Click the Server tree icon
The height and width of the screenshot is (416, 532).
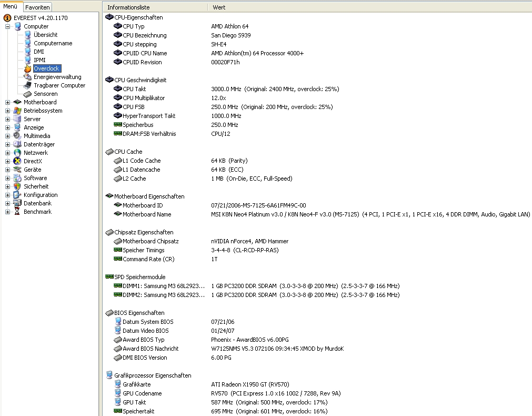point(17,119)
